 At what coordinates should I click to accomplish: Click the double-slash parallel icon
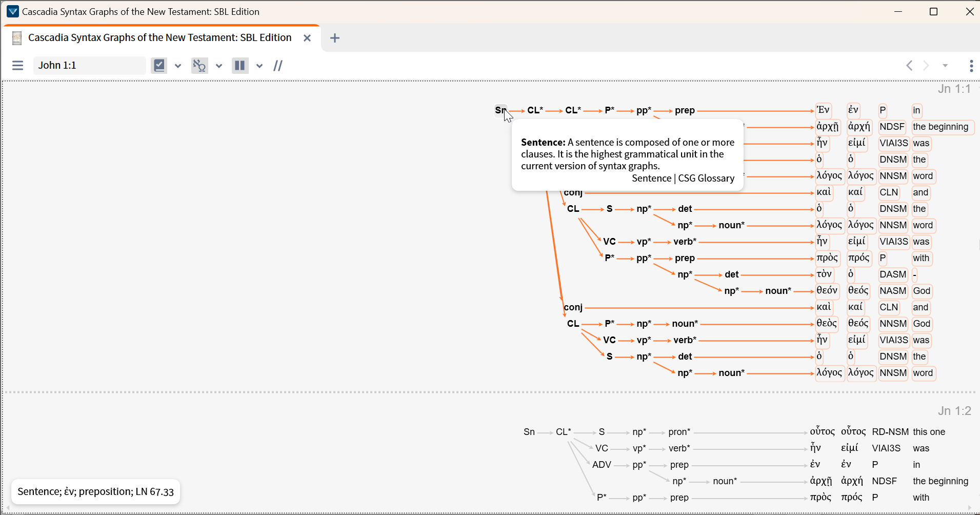278,66
